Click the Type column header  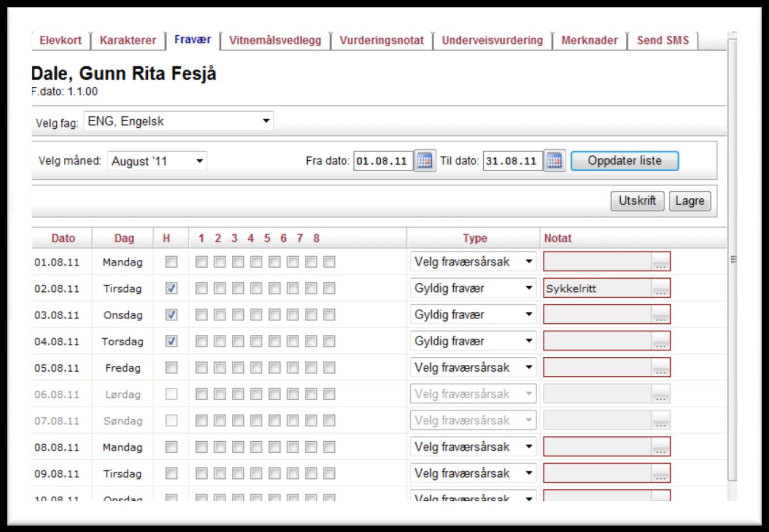coord(474,238)
